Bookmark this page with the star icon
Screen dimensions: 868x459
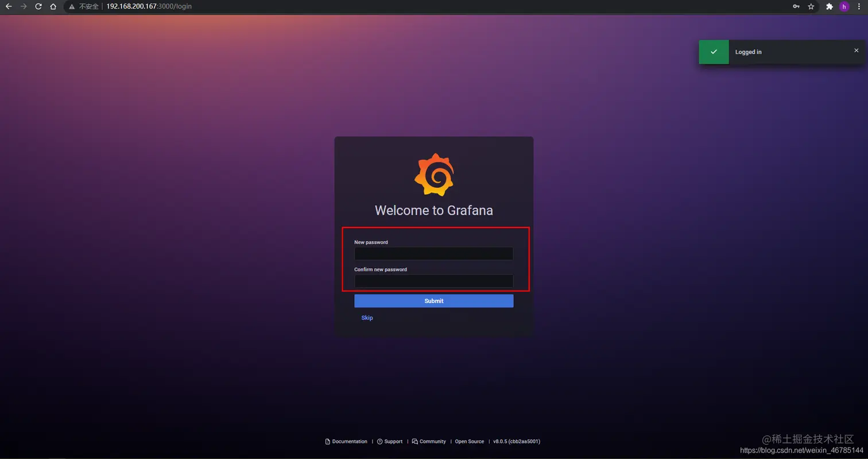click(811, 6)
